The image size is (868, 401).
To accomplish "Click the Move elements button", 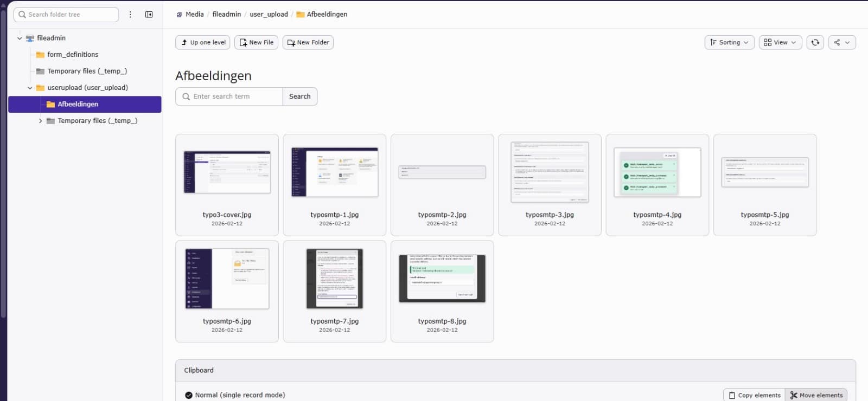I will click(x=816, y=395).
